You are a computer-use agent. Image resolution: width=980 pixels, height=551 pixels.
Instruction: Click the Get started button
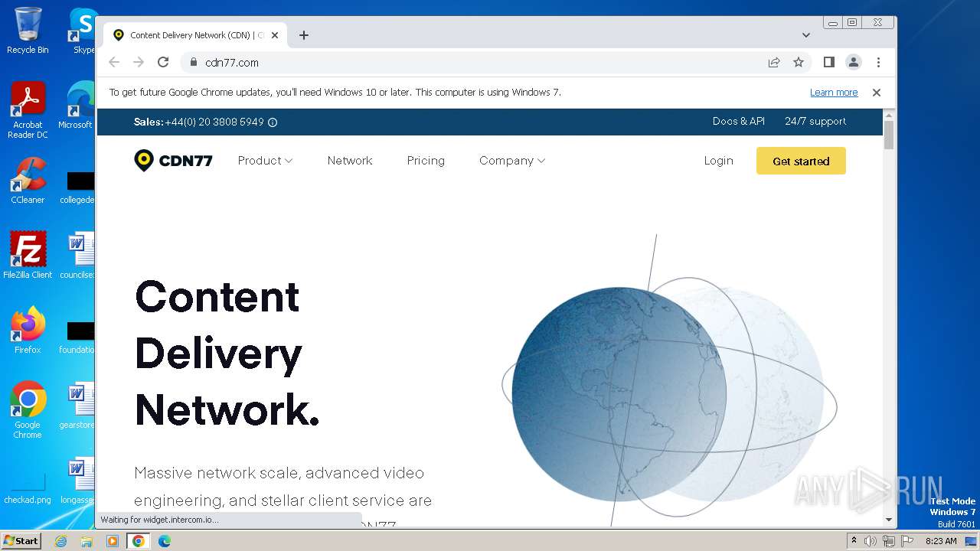(801, 161)
